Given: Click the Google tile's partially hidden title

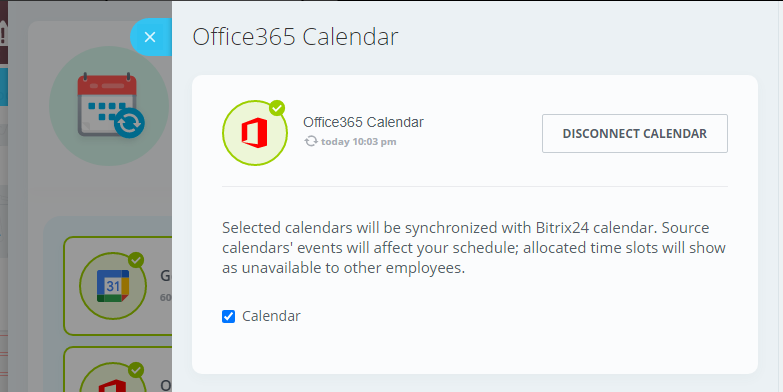Looking at the screenshot, I should [165, 276].
